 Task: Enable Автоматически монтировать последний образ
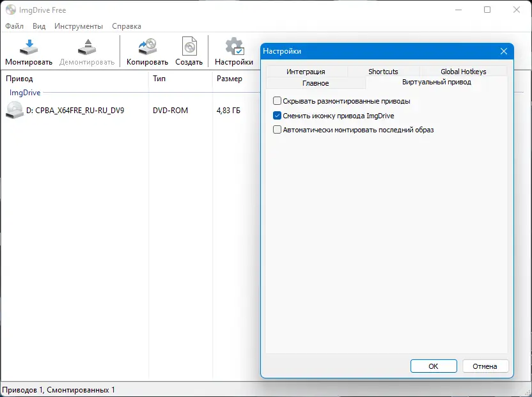[278, 130]
